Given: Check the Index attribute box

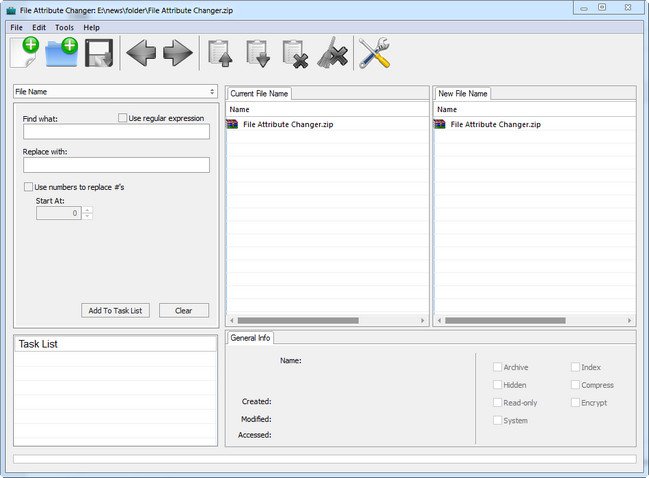Looking at the screenshot, I should point(575,367).
